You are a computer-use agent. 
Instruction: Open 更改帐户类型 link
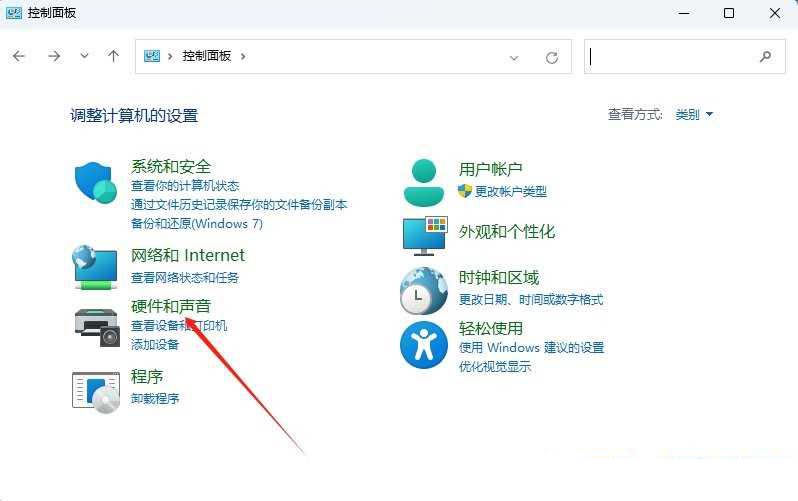click(x=510, y=191)
